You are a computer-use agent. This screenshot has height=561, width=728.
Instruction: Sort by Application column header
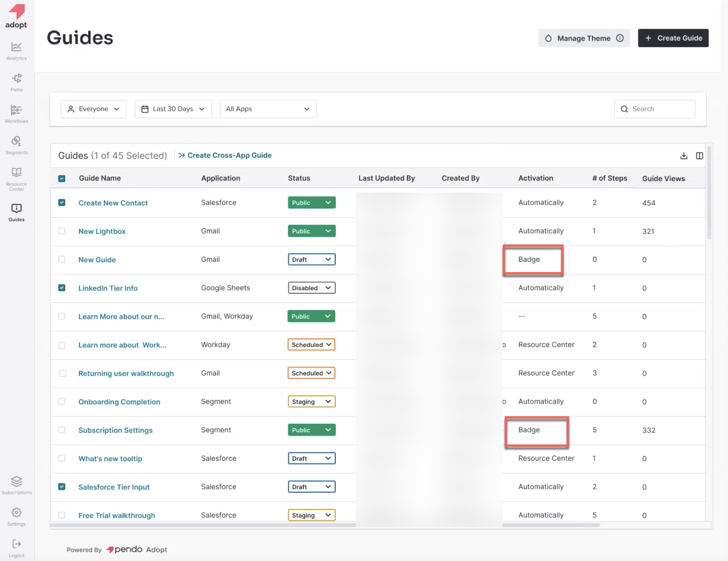(x=221, y=178)
